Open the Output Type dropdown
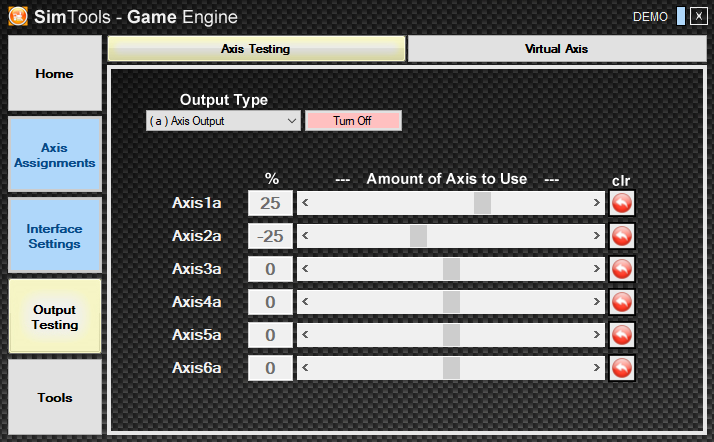 pos(223,121)
